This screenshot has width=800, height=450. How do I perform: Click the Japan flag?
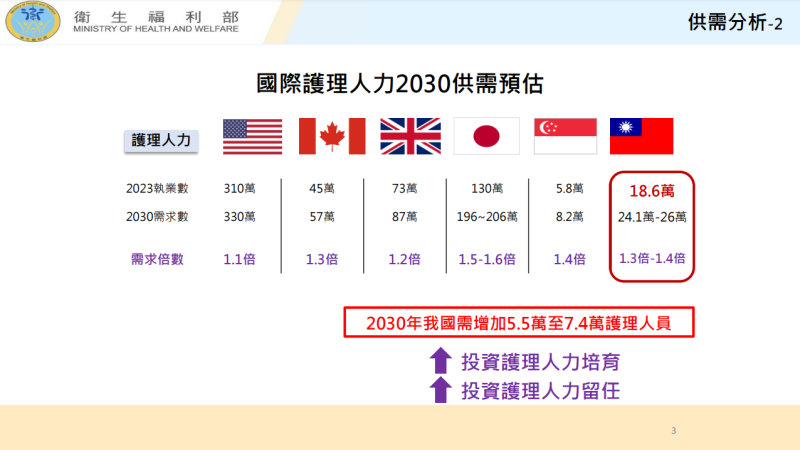tap(487, 136)
